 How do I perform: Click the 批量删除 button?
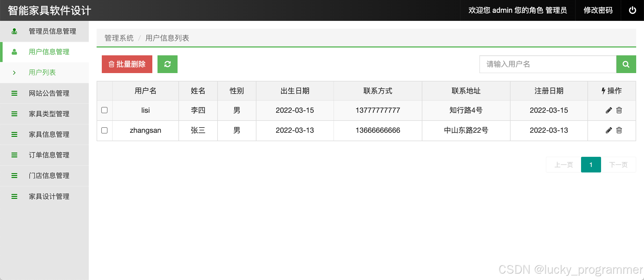tap(127, 64)
